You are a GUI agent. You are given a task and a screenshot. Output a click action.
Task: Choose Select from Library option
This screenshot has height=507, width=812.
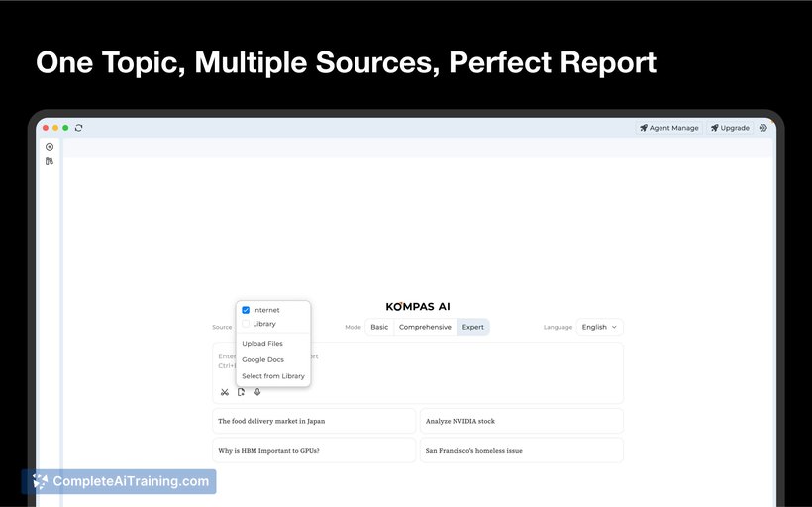[x=273, y=376]
